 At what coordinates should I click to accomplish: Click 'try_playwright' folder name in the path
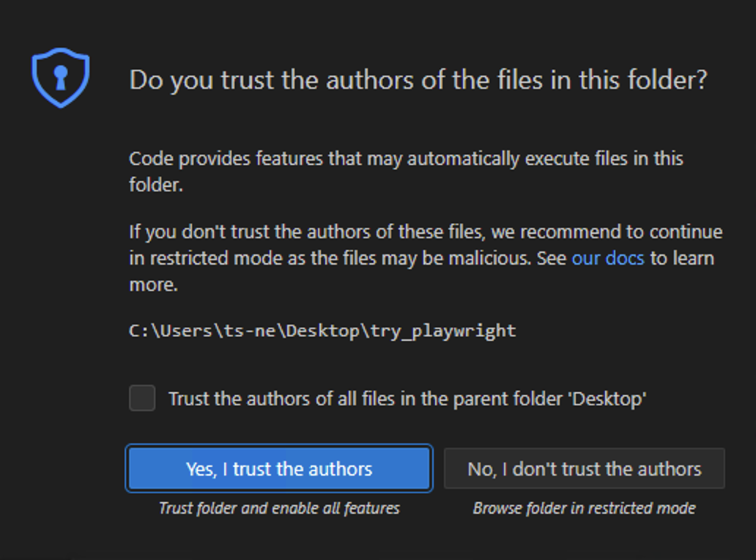pyautogui.click(x=442, y=331)
